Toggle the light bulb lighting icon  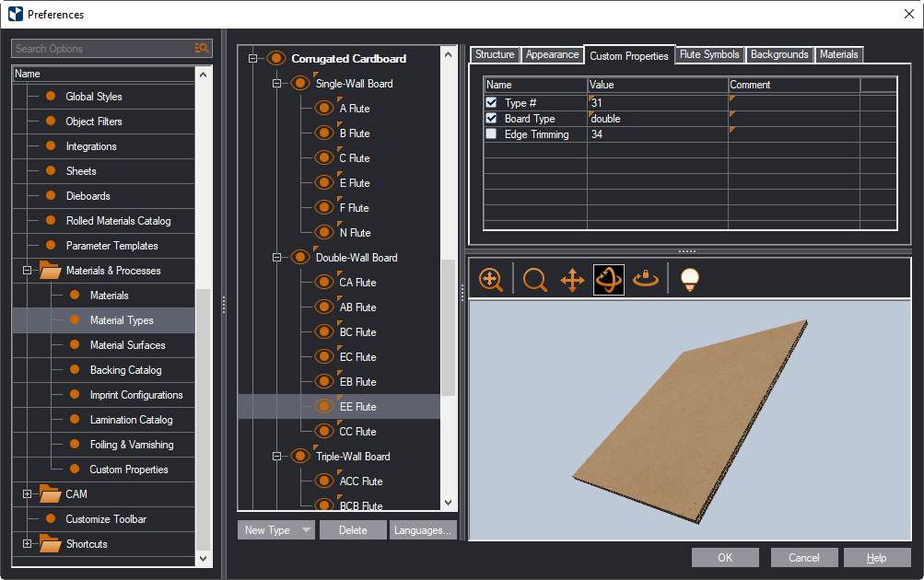pos(688,280)
